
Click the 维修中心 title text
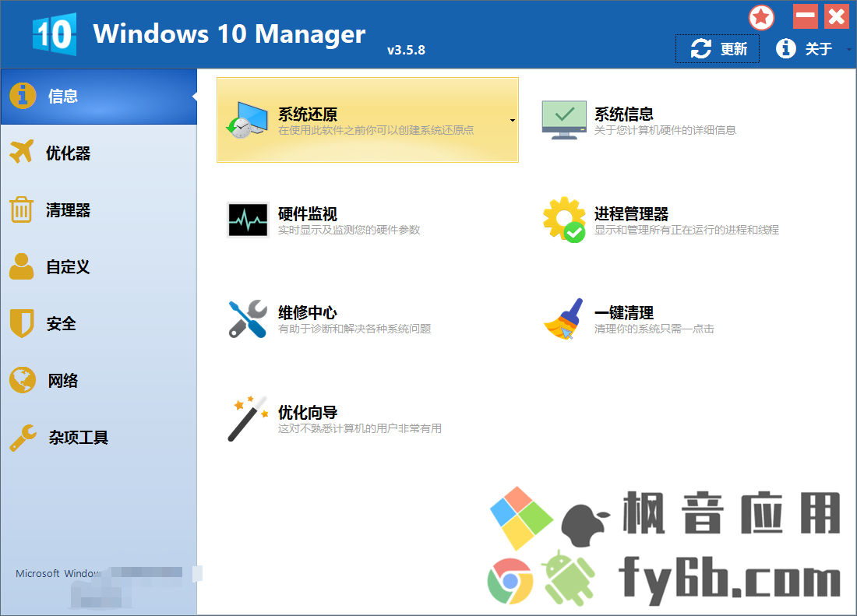(x=308, y=313)
